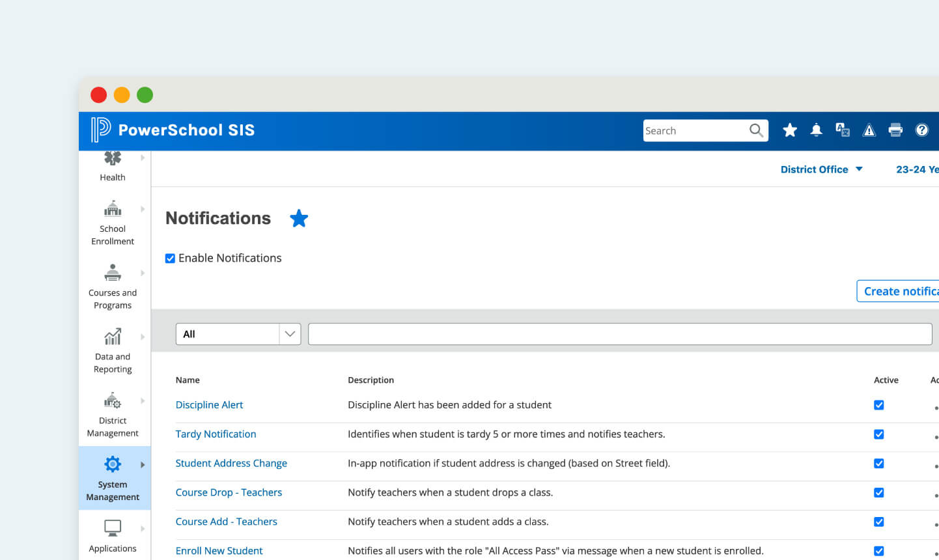This screenshot has width=939, height=560.
Task: Expand the Data and Reporting submenu arrow
Action: [143, 337]
